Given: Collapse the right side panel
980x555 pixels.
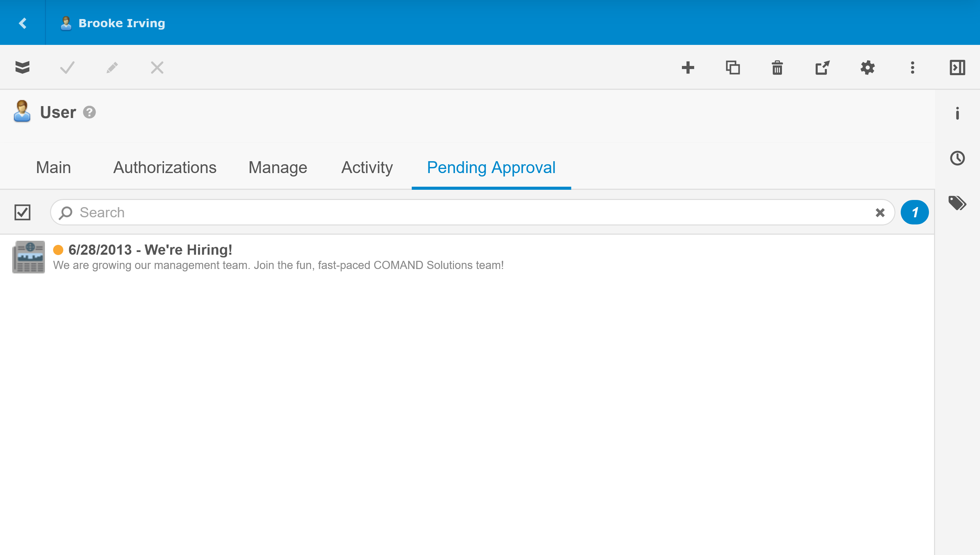Looking at the screenshot, I should (x=957, y=67).
